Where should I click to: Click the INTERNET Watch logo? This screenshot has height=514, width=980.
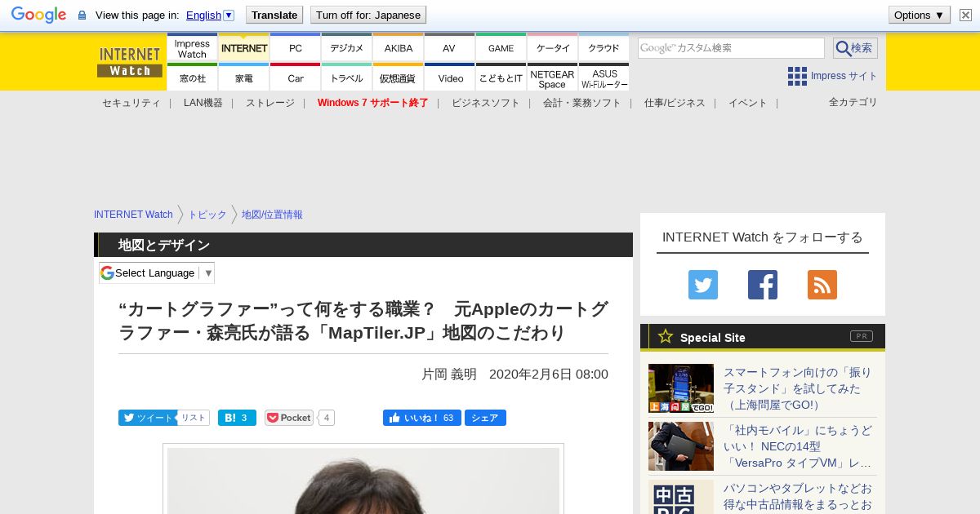coord(130,62)
